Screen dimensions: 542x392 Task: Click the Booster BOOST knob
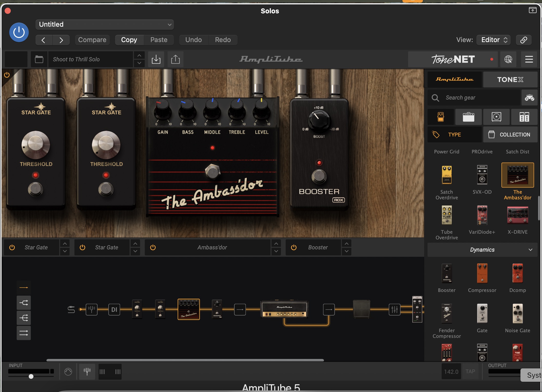(319, 120)
